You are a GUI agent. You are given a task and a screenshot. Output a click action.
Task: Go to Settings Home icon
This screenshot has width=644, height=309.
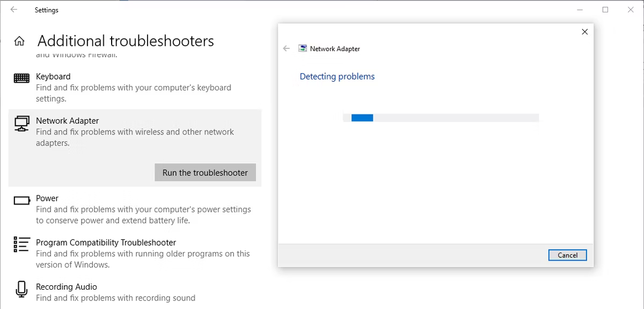coord(19,41)
